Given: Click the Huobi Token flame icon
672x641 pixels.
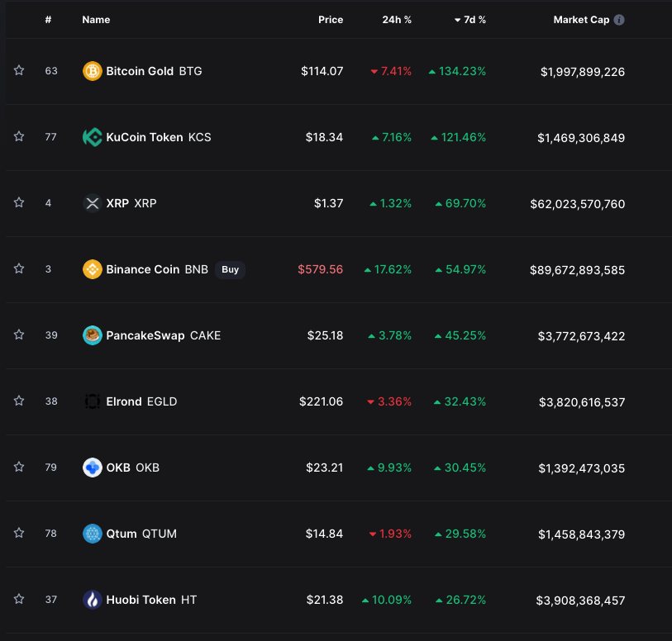Looking at the screenshot, I should coord(92,600).
